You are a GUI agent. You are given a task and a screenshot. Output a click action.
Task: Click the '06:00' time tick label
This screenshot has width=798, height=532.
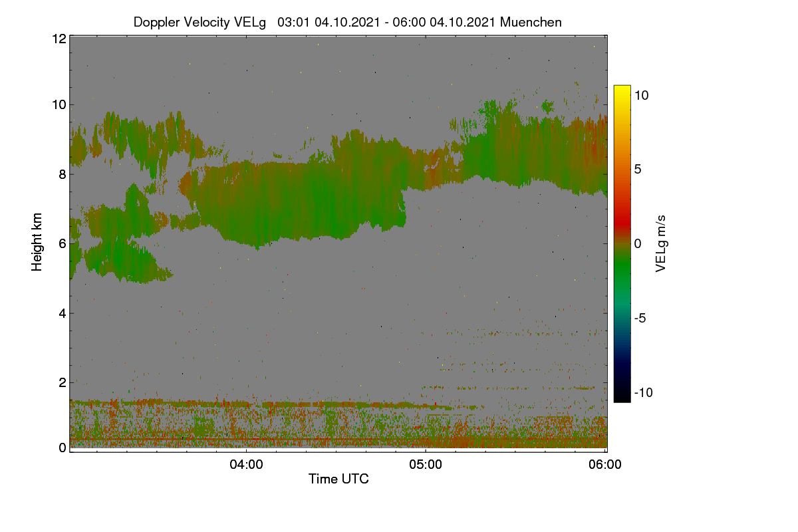tap(605, 465)
